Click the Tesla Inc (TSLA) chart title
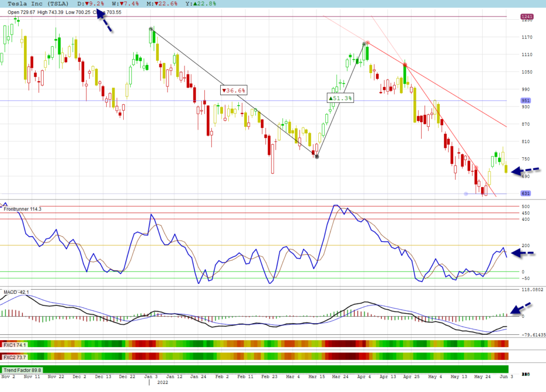This screenshot has width=546, height=392. click(38, 4)
